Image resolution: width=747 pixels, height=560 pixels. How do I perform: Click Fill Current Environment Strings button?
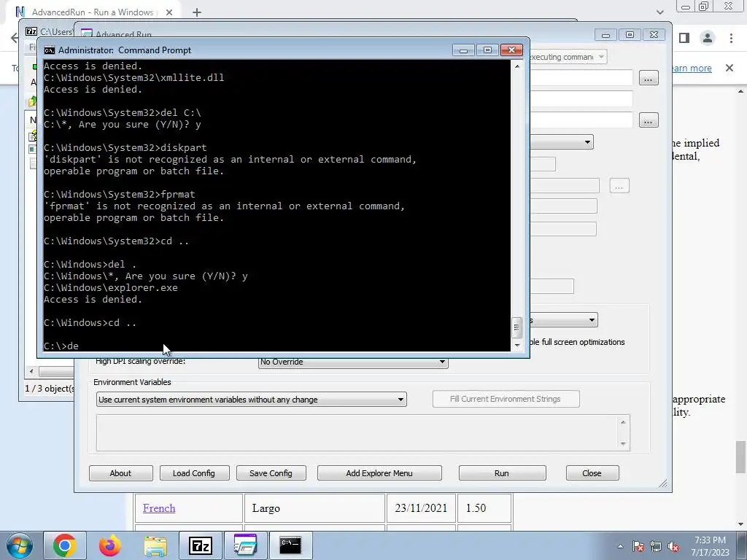pyautogui.click(x=506, y=399)
